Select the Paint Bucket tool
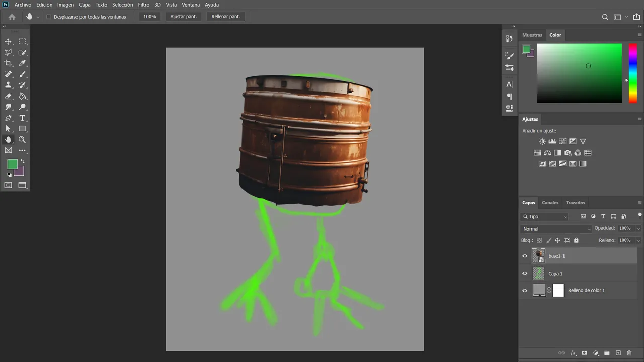Viewport: 644px width, 362px height. (22, 96)
